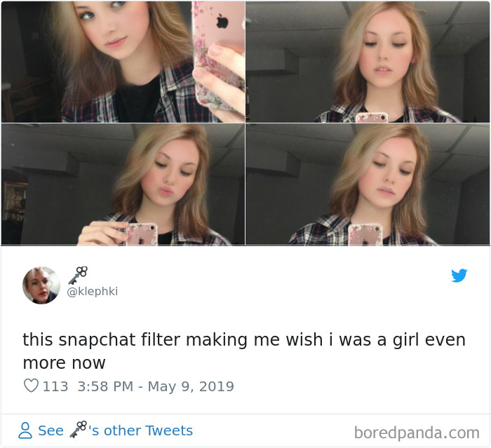The height and width of the screenshot is (448, 491).
Task: Click the pink phone case in the bottom-left photo
Action: [x=141, y=233]
